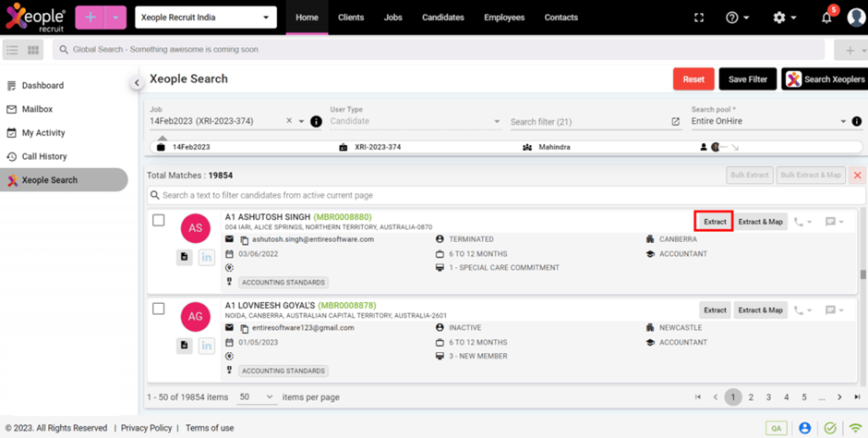Open call options for Ashutosh Singh
The height and width of the screenshot is (438, 868).
802,222
